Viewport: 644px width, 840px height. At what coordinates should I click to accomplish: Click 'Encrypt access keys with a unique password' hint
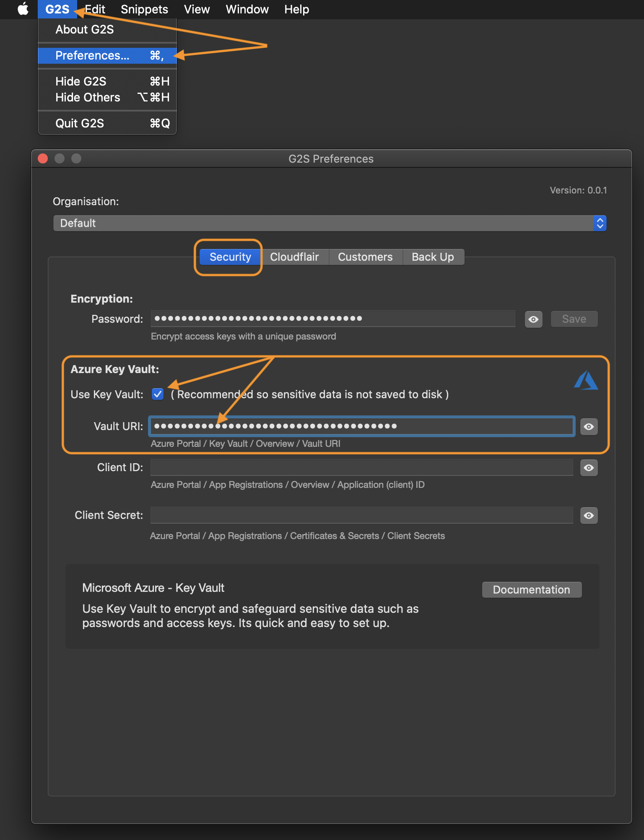(x=243, y=336)
